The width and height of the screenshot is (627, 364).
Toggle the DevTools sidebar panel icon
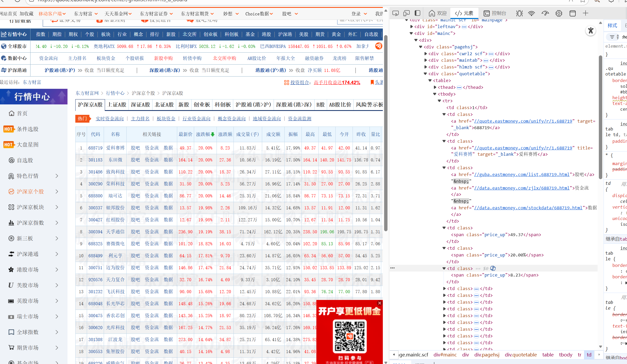pos(417,13)
